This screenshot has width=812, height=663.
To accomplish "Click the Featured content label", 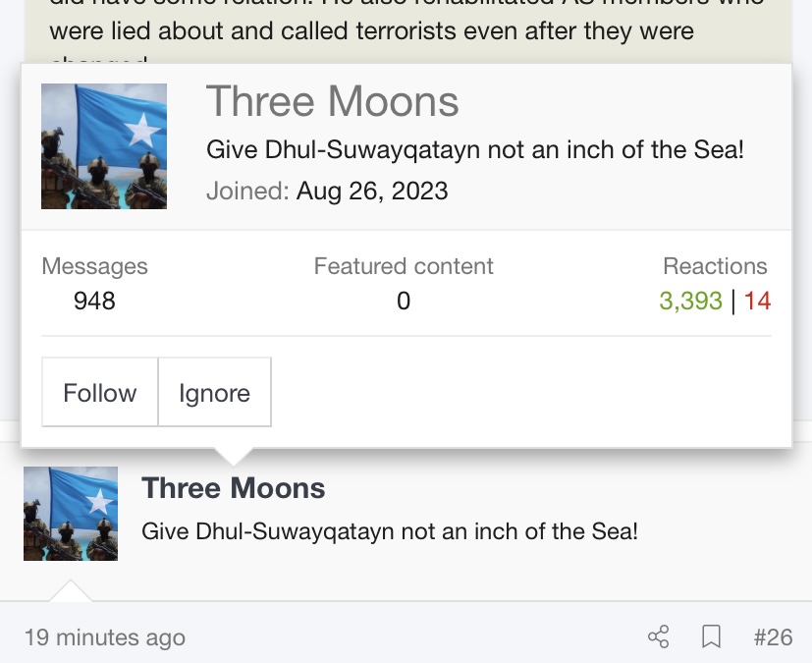I will click(404, 266).
